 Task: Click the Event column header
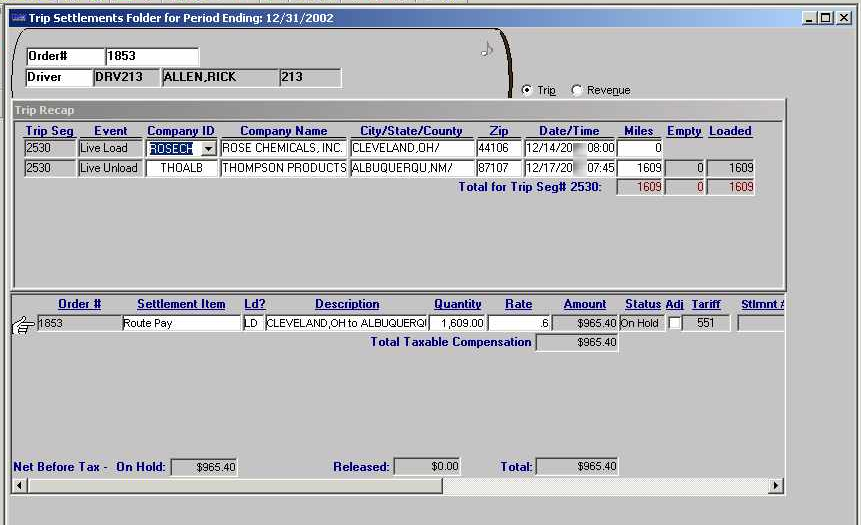[110, 131]
